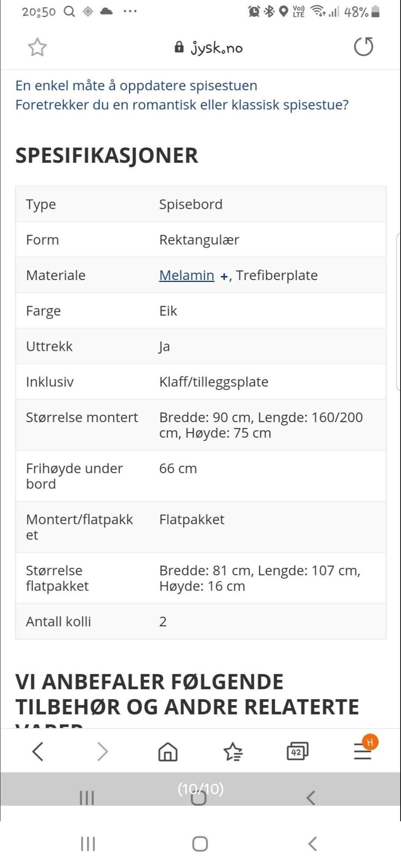Tap the search icon in the status bar

68,11
